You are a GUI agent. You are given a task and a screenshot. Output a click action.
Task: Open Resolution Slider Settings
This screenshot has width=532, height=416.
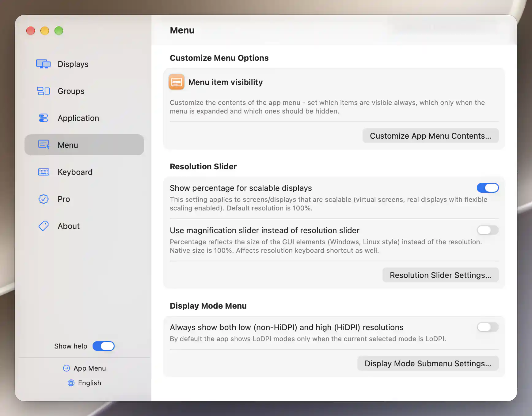(440, 275)
